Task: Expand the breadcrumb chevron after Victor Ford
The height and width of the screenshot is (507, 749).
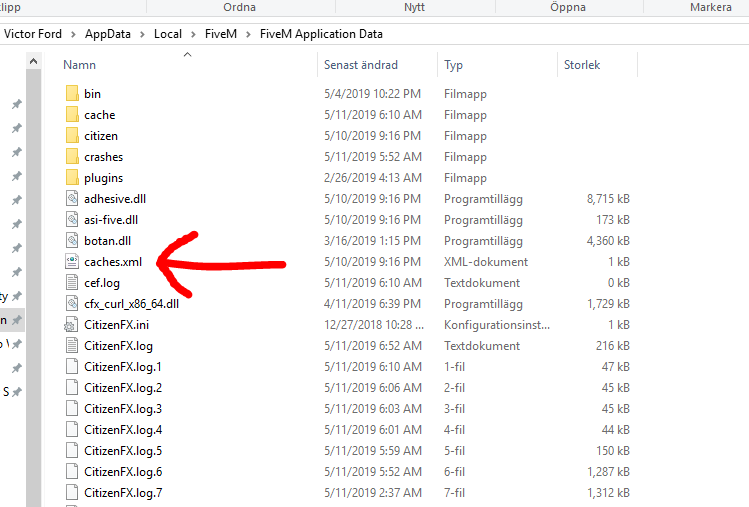Action: (x=73, y=34)
